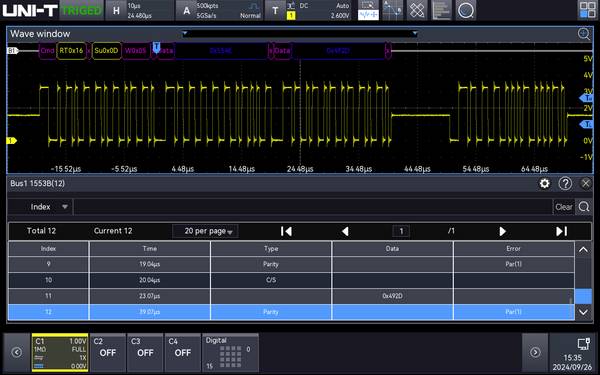The image size is (600, 375).
Task: Click the network connection status icon
Action: coord(584,344)
